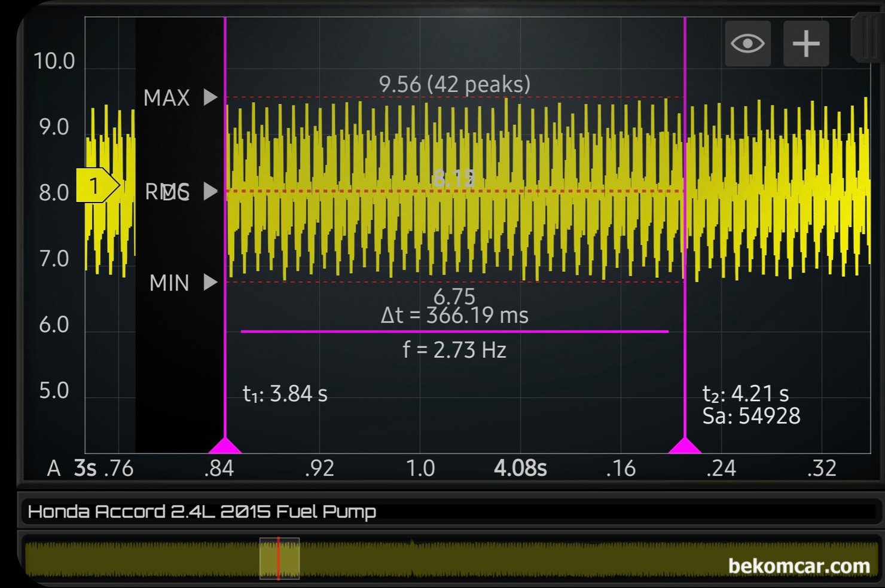
Task: Click the red position line in the overview
Action: point(278,559)
